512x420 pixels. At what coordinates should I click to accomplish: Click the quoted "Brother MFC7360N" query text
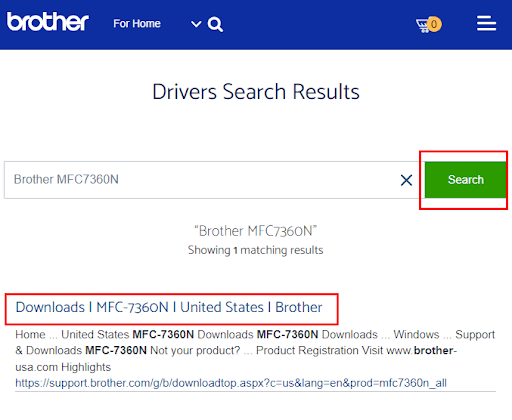pos(256,231)
